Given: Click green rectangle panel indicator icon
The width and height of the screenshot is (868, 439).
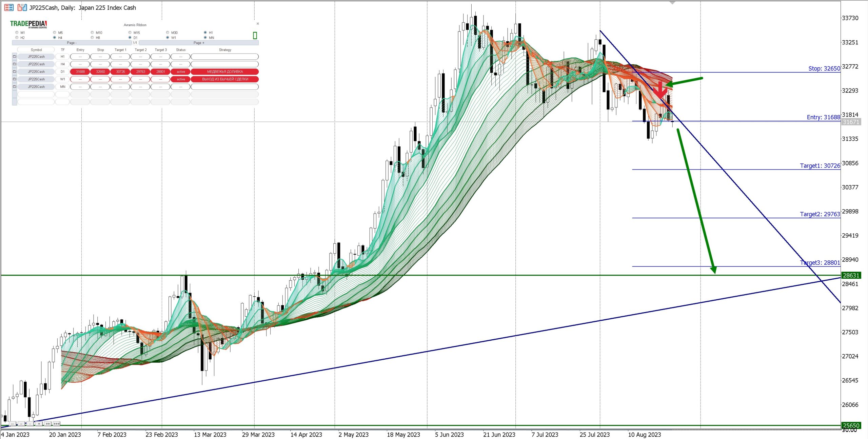Looking at the screenshot, I should pyautogui.click(x=255, y=36).
